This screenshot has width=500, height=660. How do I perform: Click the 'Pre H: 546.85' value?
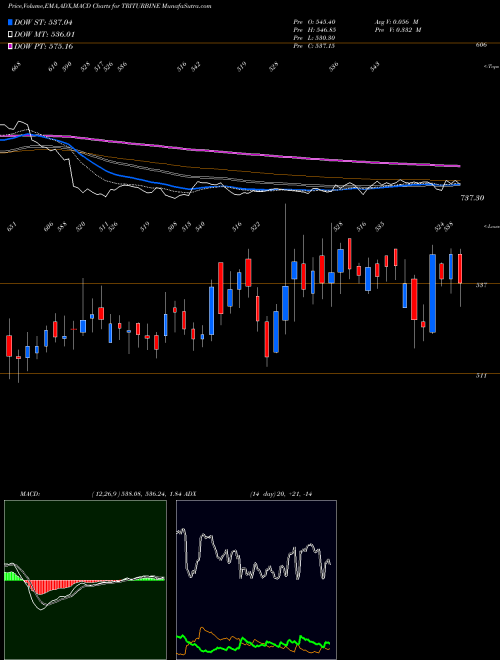(314, 30)
